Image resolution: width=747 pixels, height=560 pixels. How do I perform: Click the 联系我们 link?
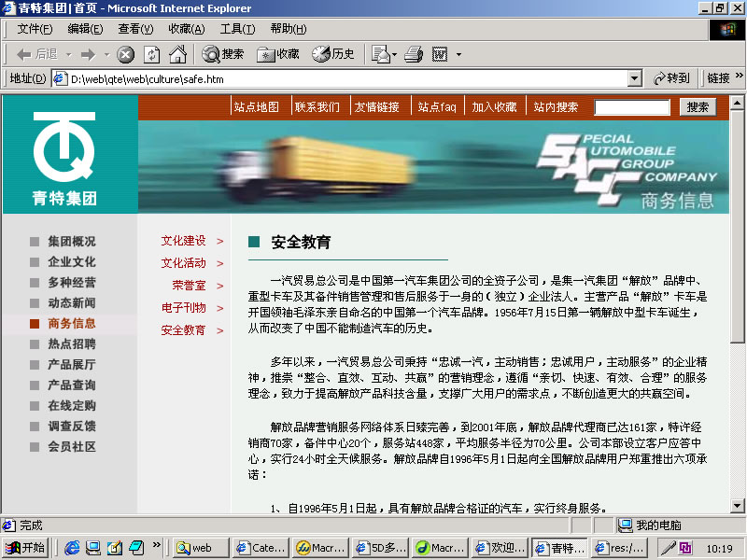pyautogui.click(x=317, y=107)
